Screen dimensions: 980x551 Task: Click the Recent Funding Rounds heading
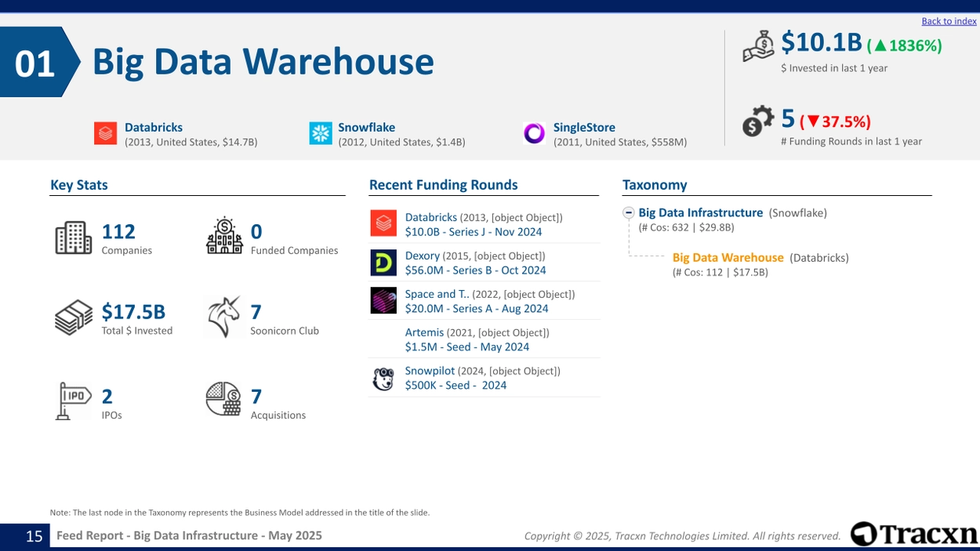point(444,185)
